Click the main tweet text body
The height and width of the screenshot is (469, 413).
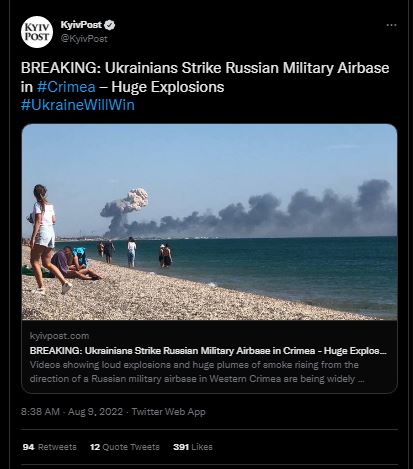pyautogui.click(x=205, y=86)
